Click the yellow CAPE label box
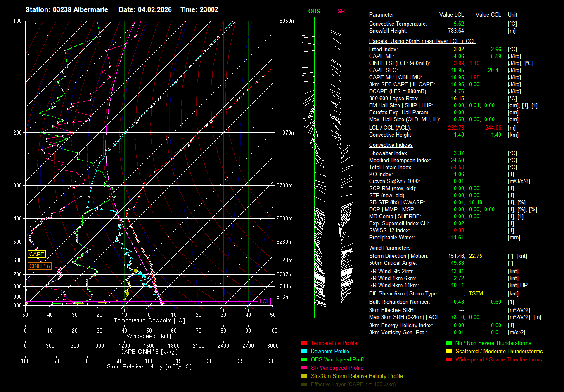Viewport: 564px width, 392px height. click(37, 254)
